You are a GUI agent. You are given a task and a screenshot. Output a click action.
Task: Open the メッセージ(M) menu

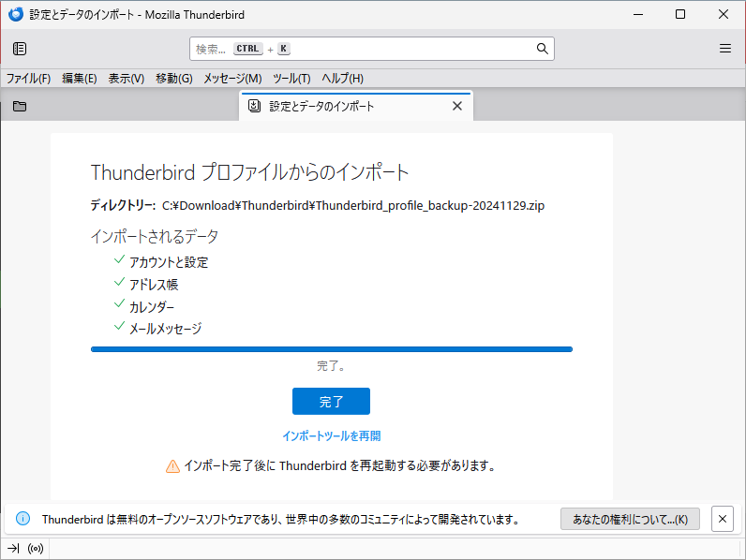click(x=232, y=78)
